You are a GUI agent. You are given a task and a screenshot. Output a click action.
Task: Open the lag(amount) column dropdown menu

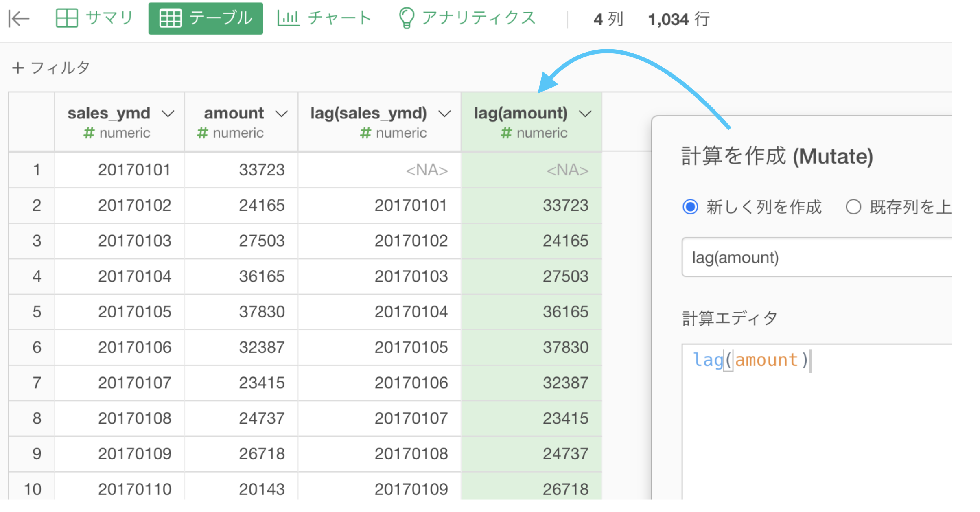tap(585, 114)
